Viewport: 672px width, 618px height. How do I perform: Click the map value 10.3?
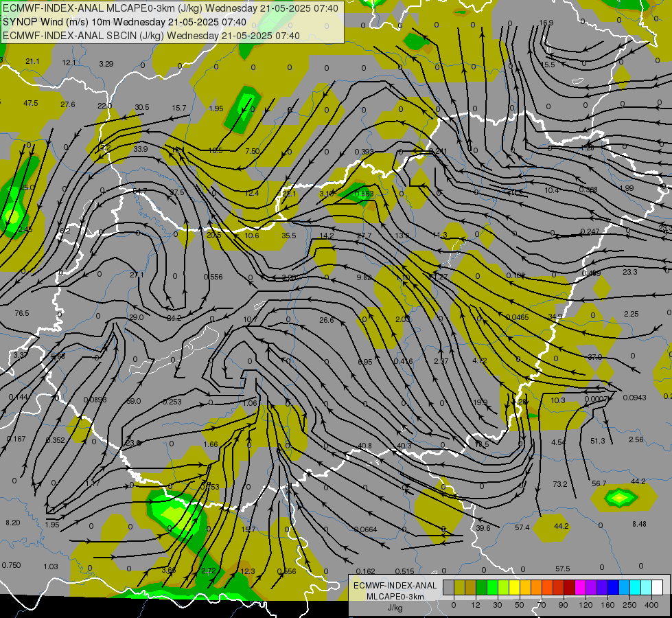point(558,400)
